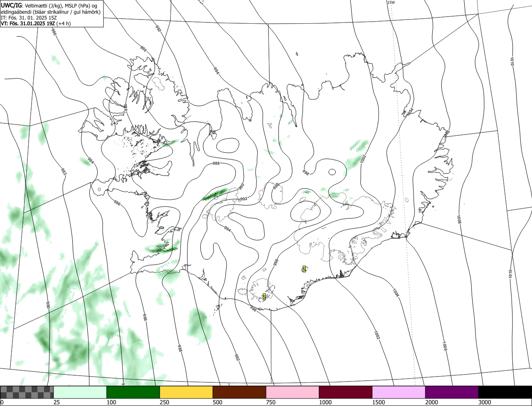The width and height of the screenshot is (532, 406).
Task: Click the 980 isobar label
Action: [x=48, y=305]
